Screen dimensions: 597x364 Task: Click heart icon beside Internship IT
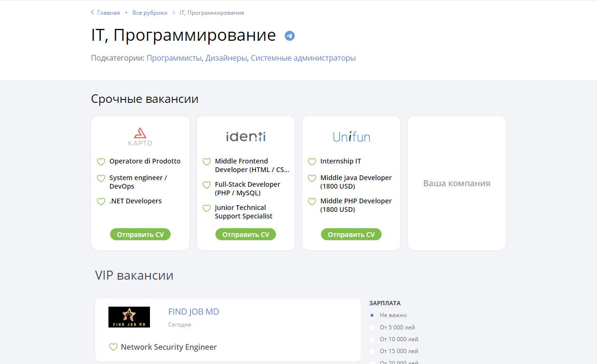point(312,162)
